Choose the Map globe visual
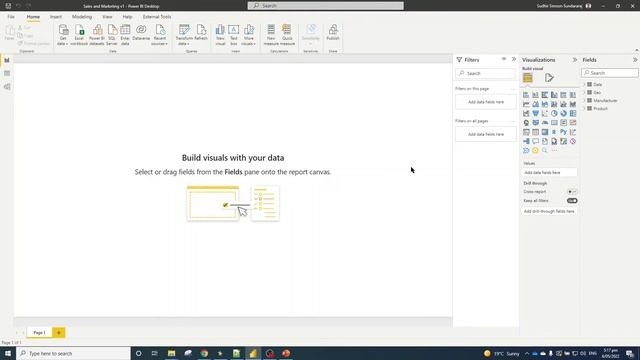The height and width of the screenshot is (360, 640). click(526, 122)
